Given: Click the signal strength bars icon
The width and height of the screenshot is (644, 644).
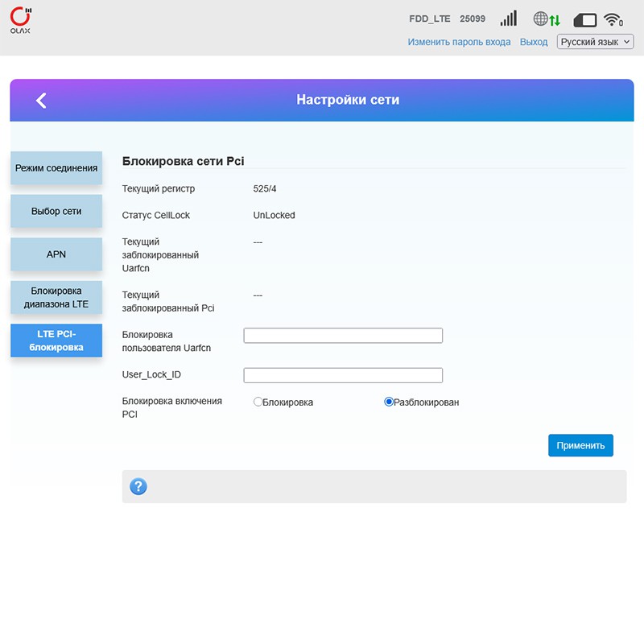Looking at the screenshot, I should (508, 19).
